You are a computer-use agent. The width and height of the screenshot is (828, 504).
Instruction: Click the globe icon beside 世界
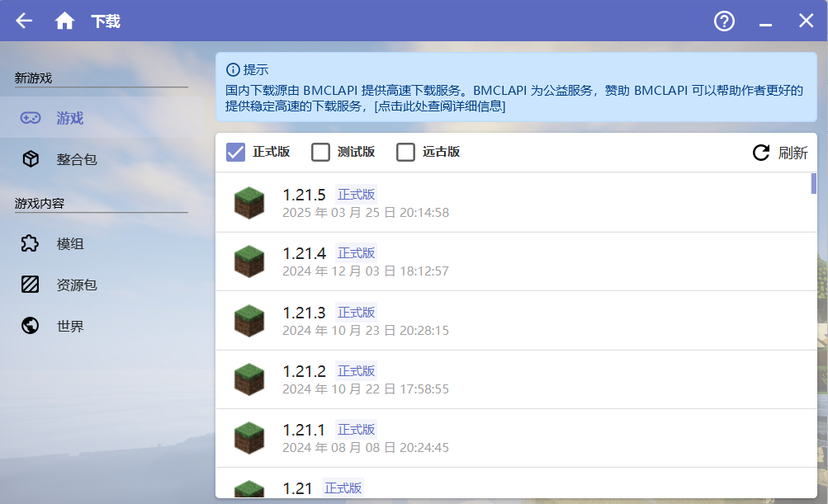point(30,326)
